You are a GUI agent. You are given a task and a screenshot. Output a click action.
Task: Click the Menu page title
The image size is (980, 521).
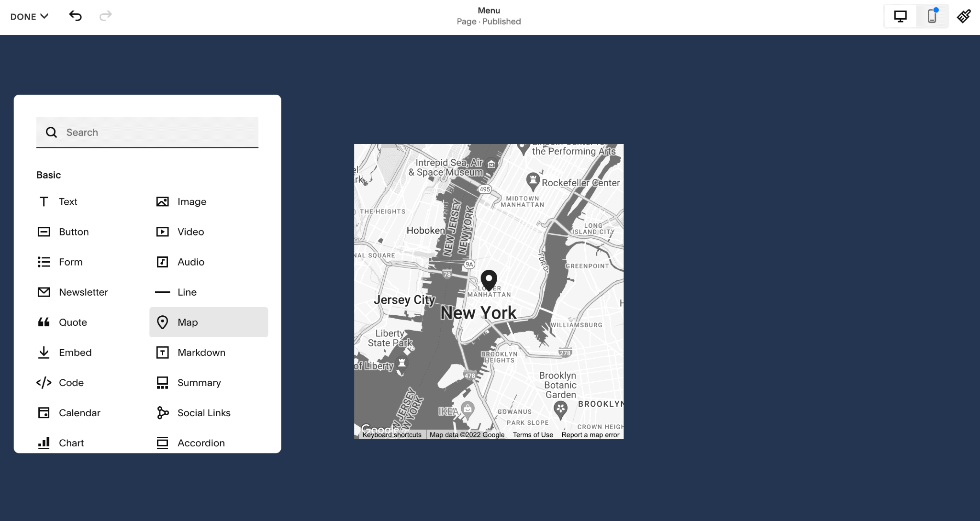490,10
